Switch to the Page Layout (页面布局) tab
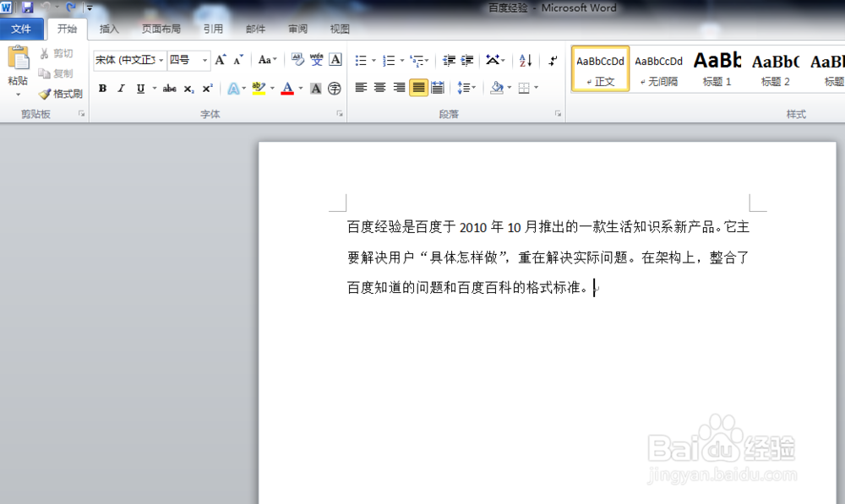Screen dimensions: 845x504 pyautogui.click(x=161, y=29)
